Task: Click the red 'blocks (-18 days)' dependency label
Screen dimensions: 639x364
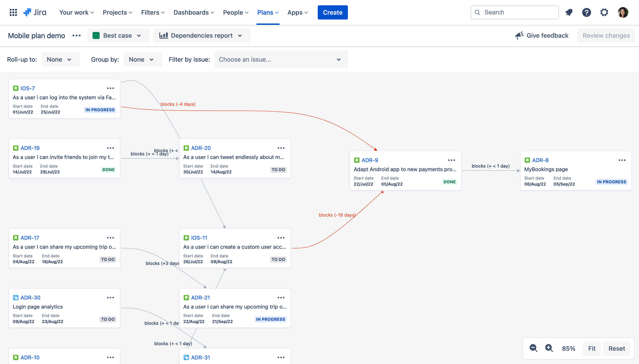Action: pyautogui.click(x=337, y=215)
